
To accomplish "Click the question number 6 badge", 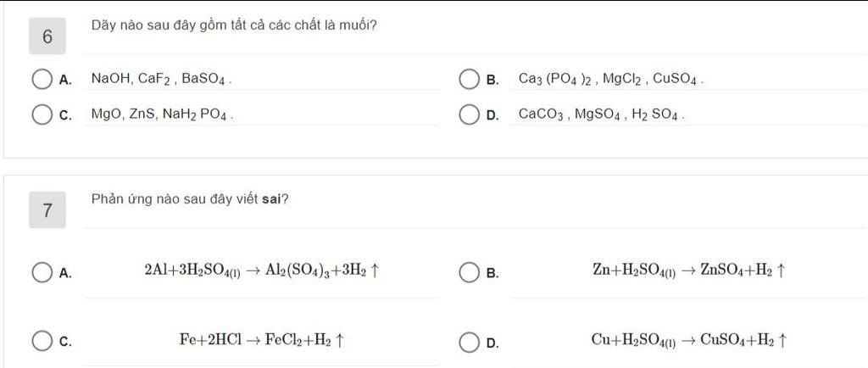I will pos(47,36).
